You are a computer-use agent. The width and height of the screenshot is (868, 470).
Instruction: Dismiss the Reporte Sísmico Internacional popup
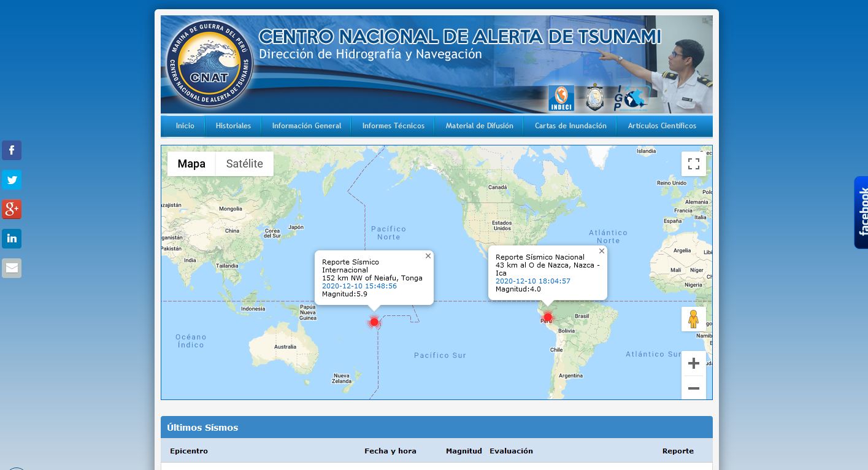click(428, 256)
